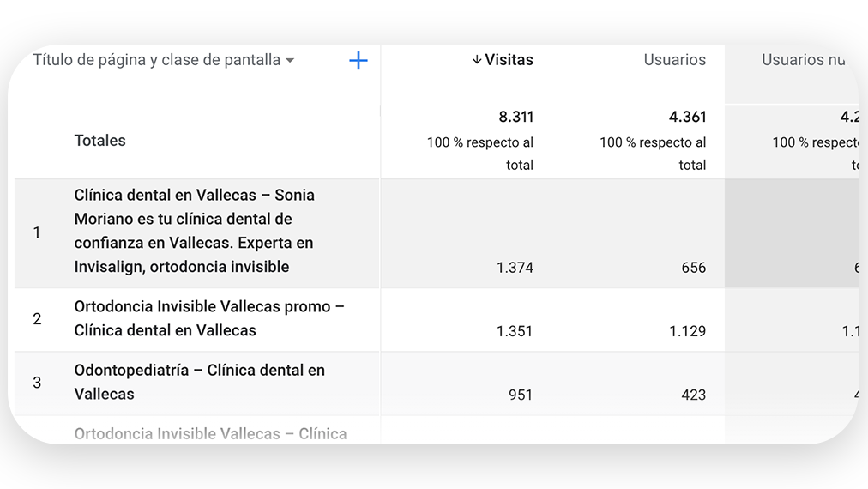Click the total visits value 8.311

(515, 117)
